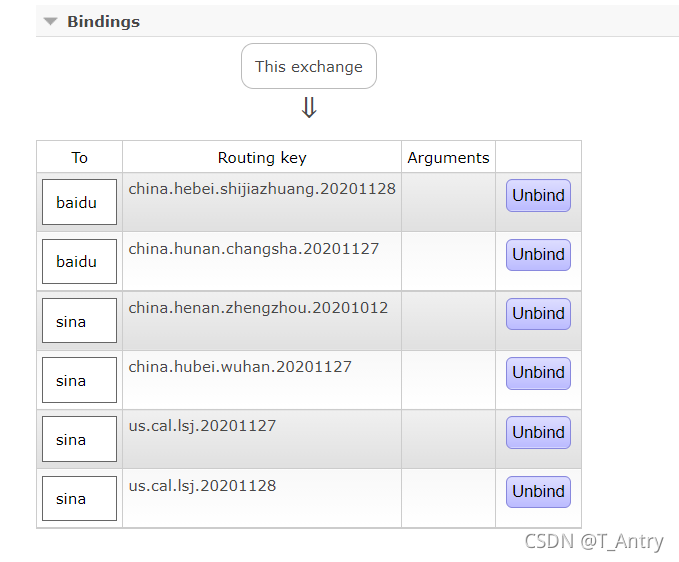Collapse the Bindings section triangle

point(50,21)
